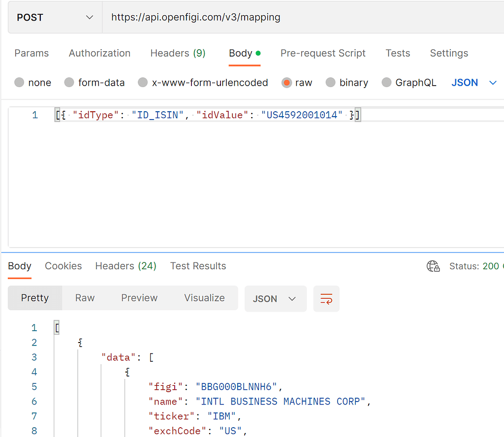The image size is (504, 437).
Task: Switch to the Pre-request Script tab
Action: point(323,53)
